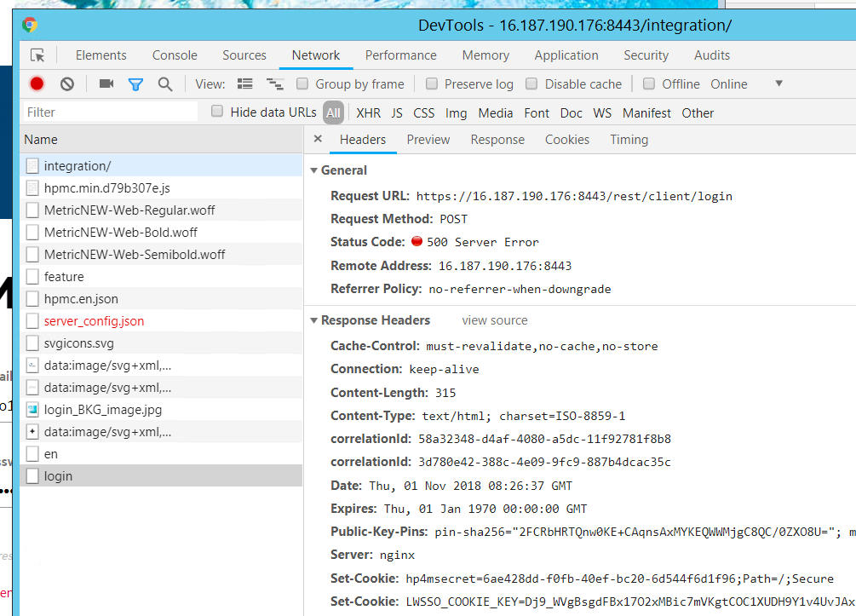This screenshot has width=856, height=616.
Task: Open the Preview tab of request
Action: pos(428,140)
